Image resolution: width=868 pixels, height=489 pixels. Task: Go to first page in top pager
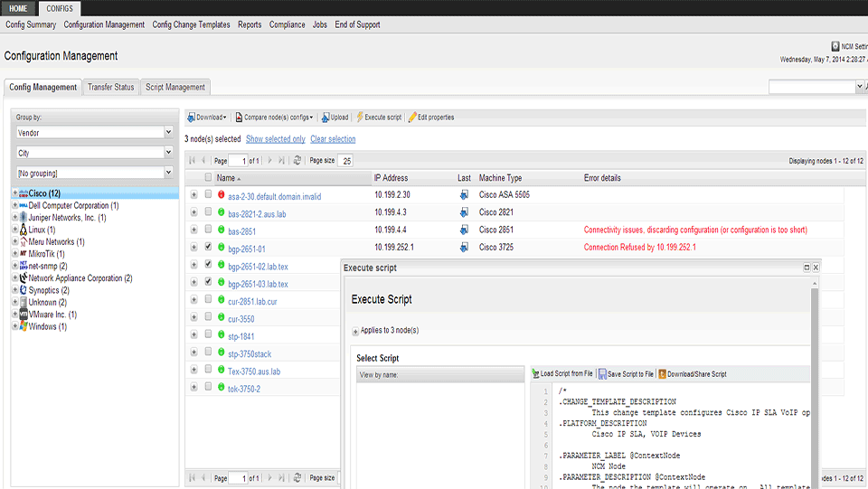coord(192,160)
